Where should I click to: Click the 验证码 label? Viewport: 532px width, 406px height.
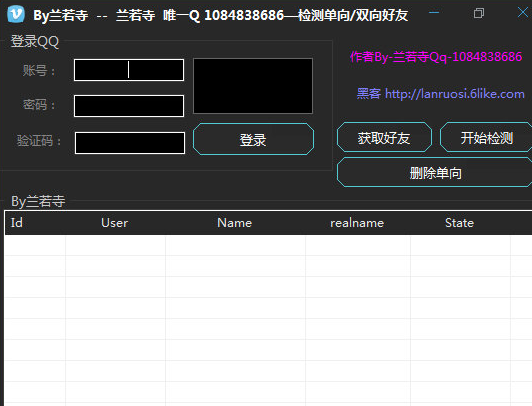[x=39, y=140]
